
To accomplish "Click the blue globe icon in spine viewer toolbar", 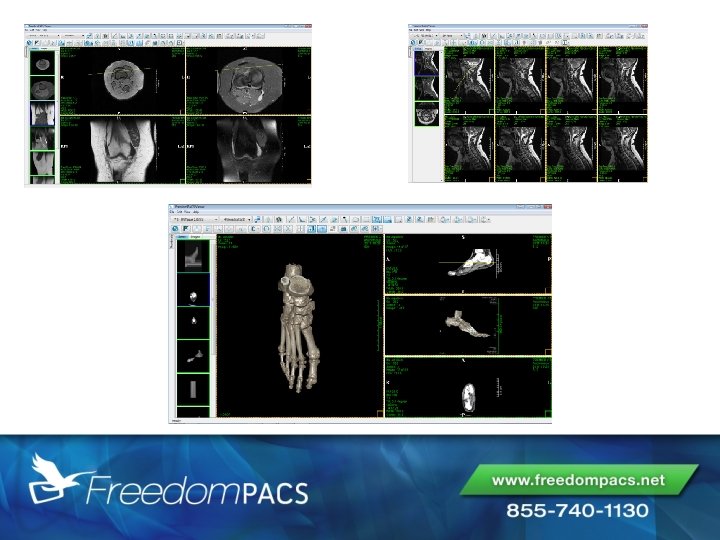I will pyautogui.click(x=413, y=42).
